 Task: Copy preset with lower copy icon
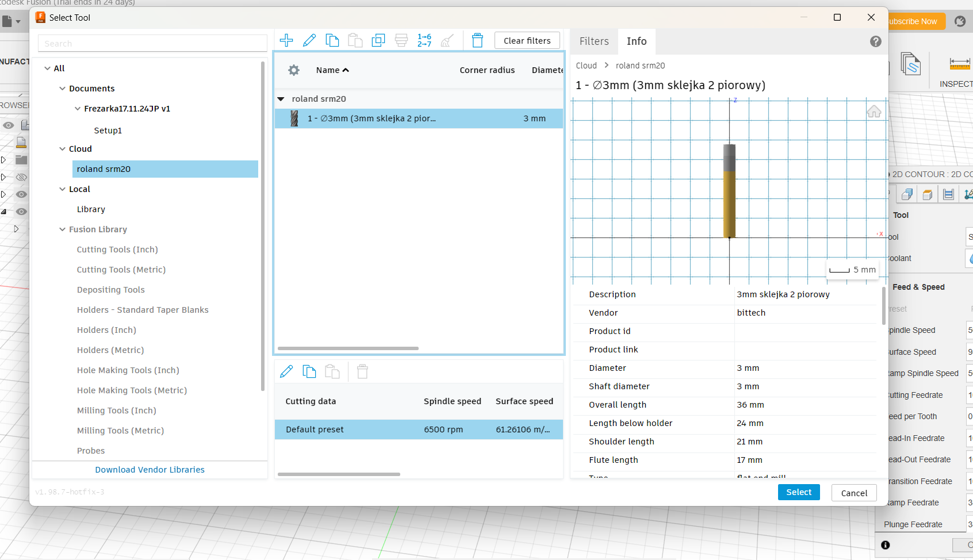tap(309, 371)
